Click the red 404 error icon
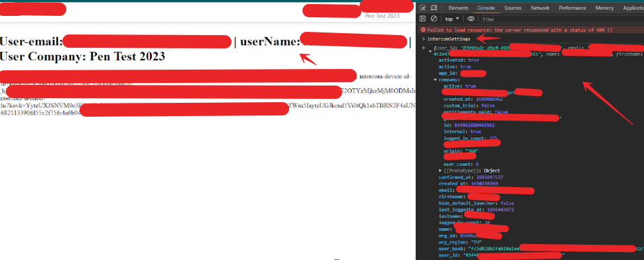 [x=423, y=30]
